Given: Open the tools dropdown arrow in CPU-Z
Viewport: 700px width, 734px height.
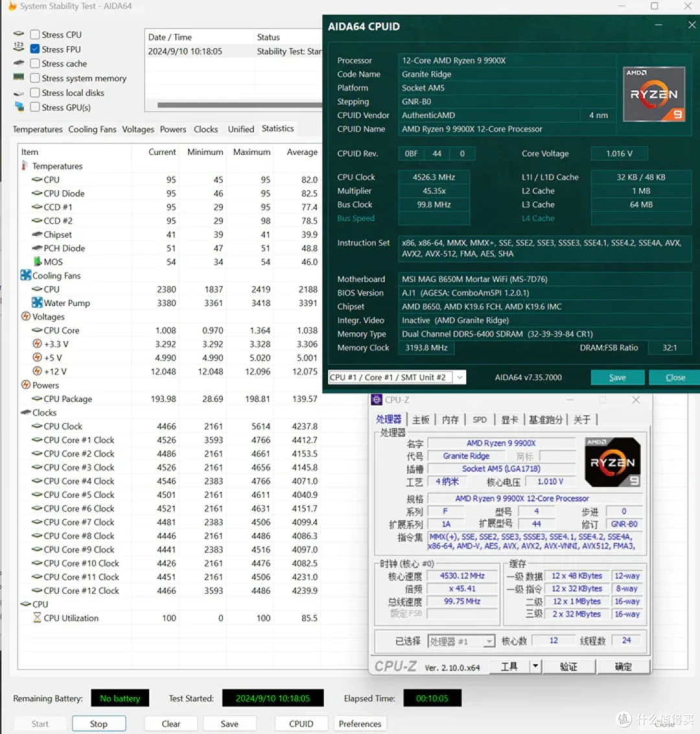Looking at the screenshot, I should 535,666.
